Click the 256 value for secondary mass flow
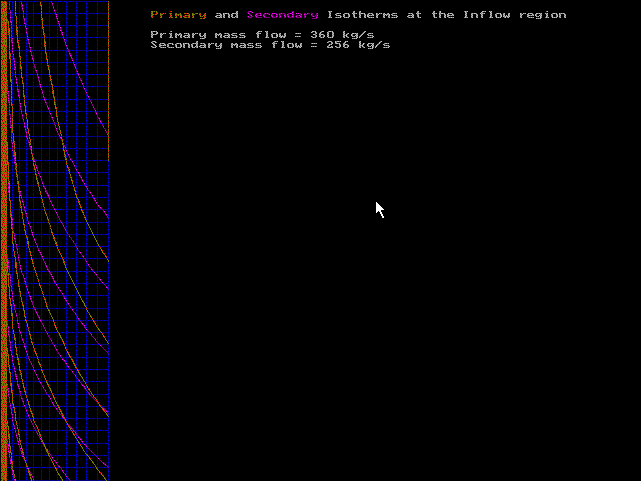The width and height of the screenshot is (641, 481). click(x=338, y=45)
